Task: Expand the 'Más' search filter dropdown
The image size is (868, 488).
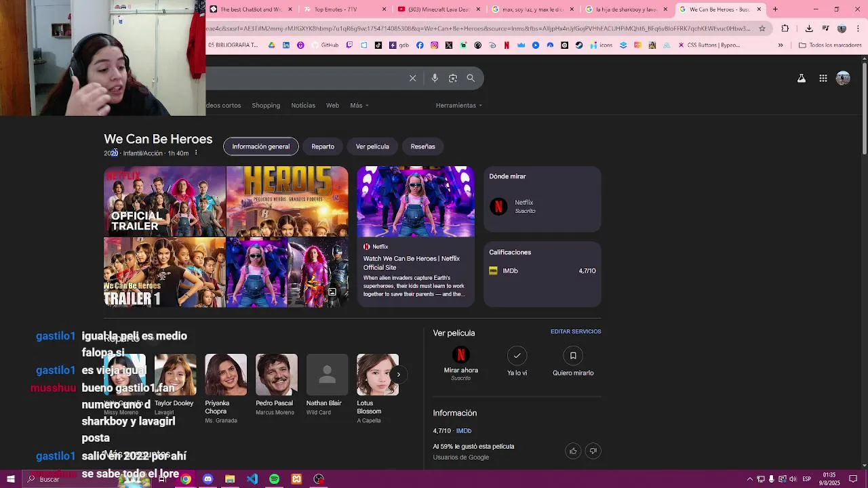Action: [359, 105]
